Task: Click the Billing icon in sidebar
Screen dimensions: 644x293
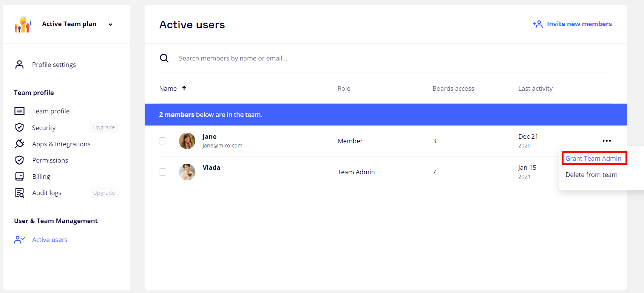Action: [x=19, y=177]
